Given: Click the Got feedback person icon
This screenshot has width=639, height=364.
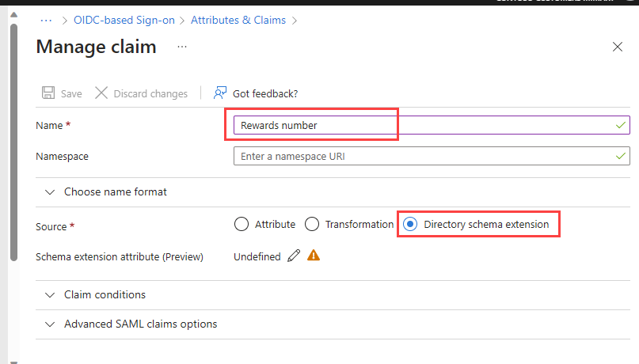Looking at the screenshot, I should (220, 93).
